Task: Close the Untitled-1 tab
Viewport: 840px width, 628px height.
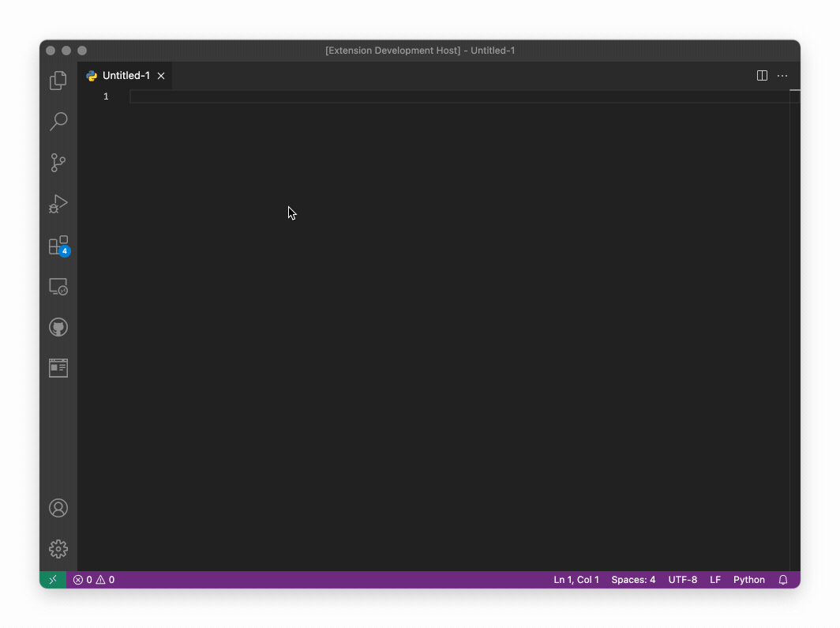Action: (x=161, y=76)
